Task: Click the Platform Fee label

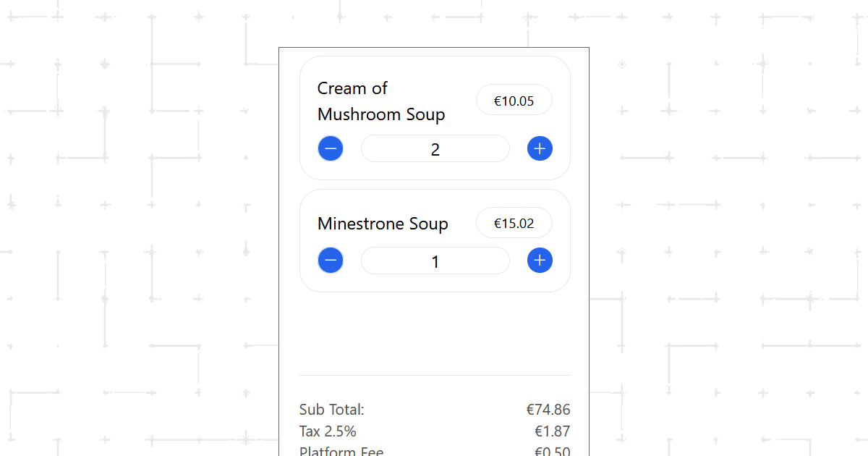Action: [341, 452]
